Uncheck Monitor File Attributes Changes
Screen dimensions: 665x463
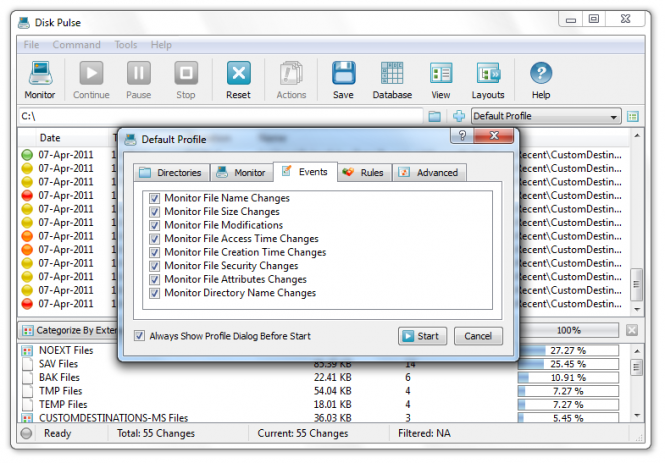154,279
